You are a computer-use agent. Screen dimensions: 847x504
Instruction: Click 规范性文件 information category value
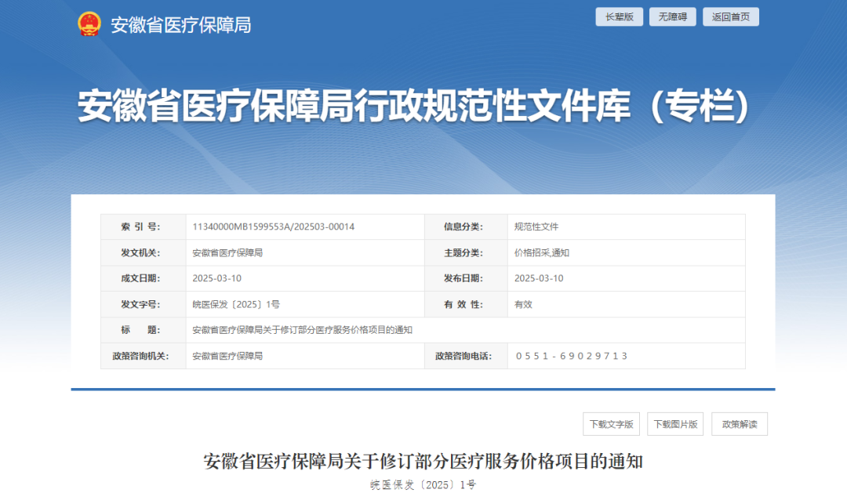tap(536, 227)
